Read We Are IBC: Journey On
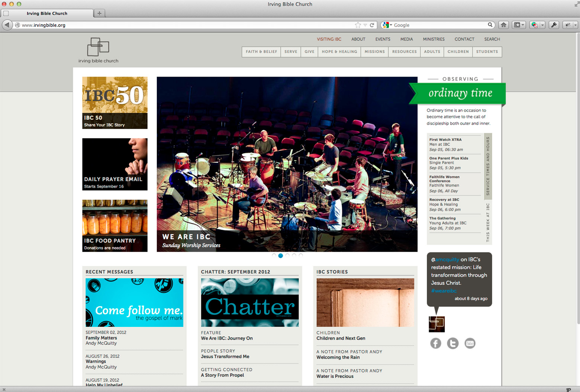580x392 pixels. tap(227, 338)
